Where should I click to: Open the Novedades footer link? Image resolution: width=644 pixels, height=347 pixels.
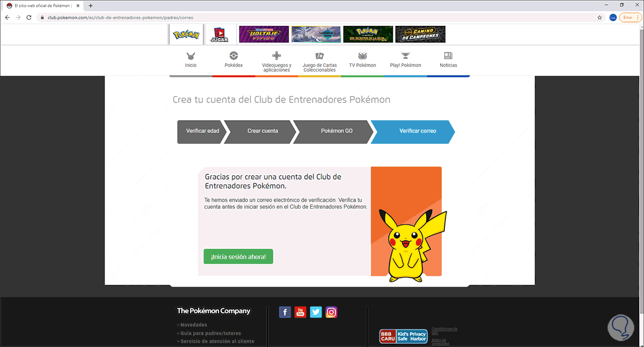pyautogui.click(x=193, y=325)
